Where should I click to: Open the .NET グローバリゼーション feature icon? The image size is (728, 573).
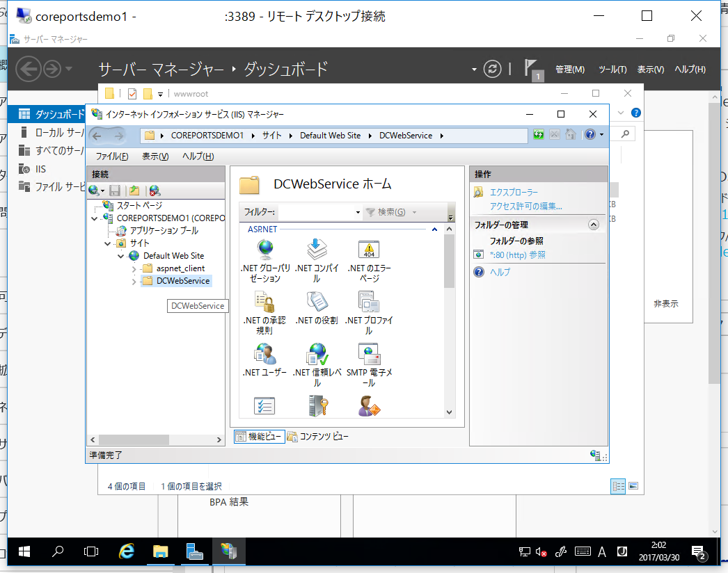tap(265, 260)
